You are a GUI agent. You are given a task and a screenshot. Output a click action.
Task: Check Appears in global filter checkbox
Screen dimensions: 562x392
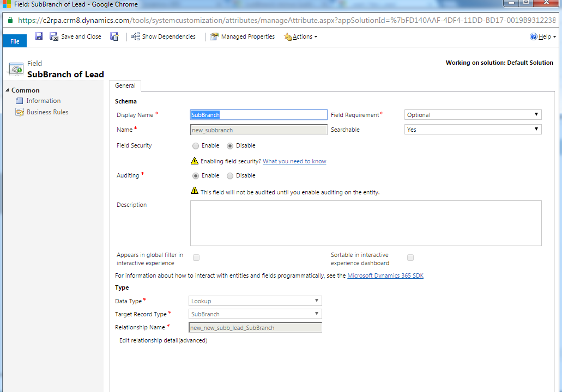(196, 258)
